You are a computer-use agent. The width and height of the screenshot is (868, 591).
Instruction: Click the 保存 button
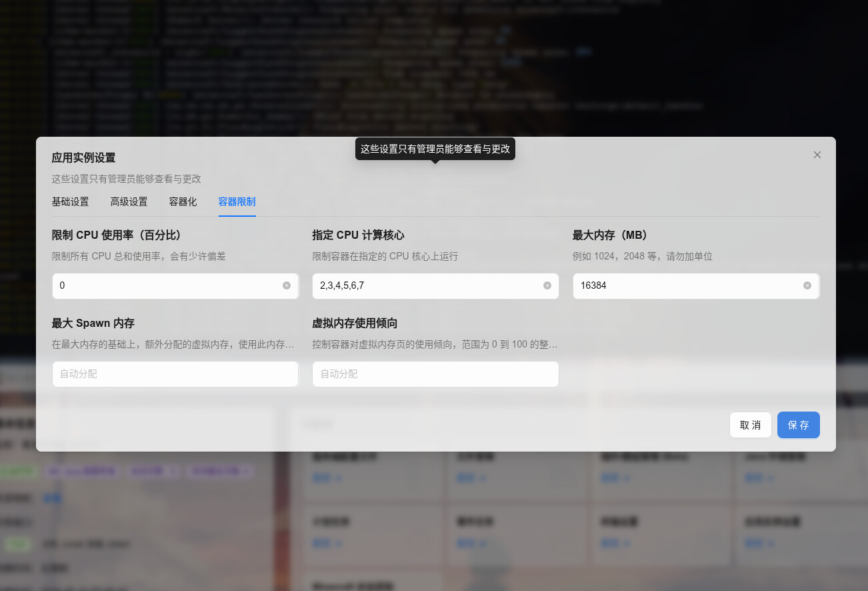click(799, 425)
